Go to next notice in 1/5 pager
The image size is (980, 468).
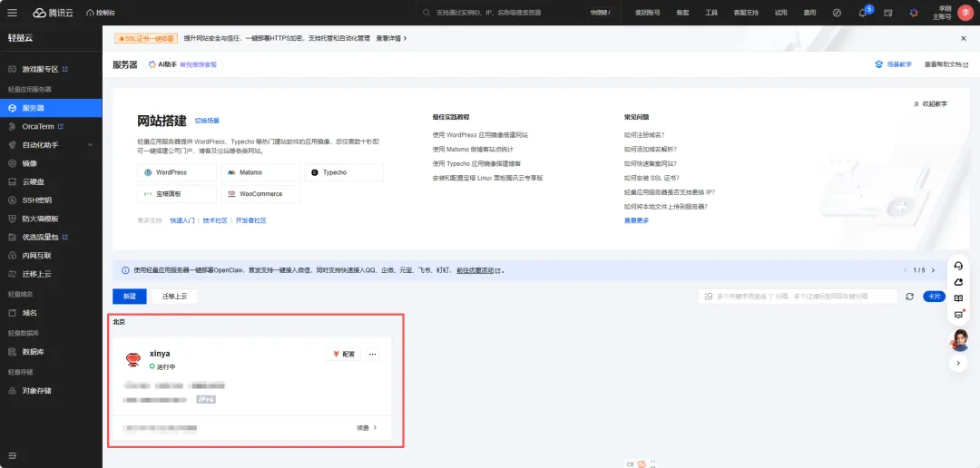pos(933,270)
